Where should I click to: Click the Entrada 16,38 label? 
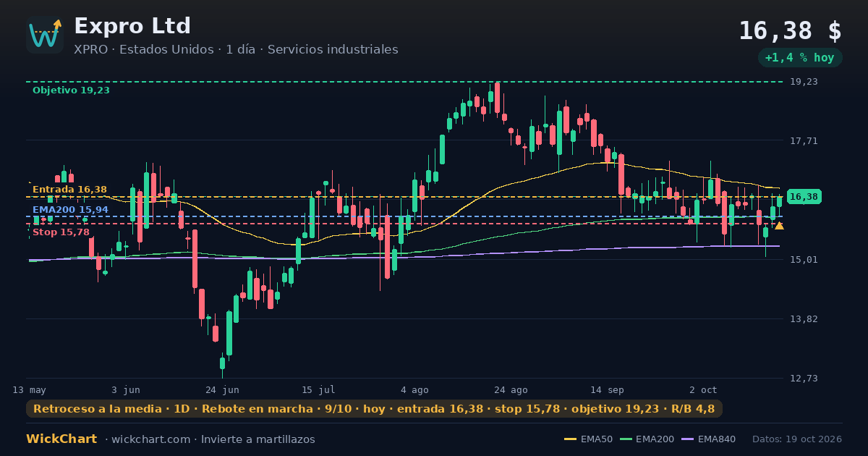point(69,190)
